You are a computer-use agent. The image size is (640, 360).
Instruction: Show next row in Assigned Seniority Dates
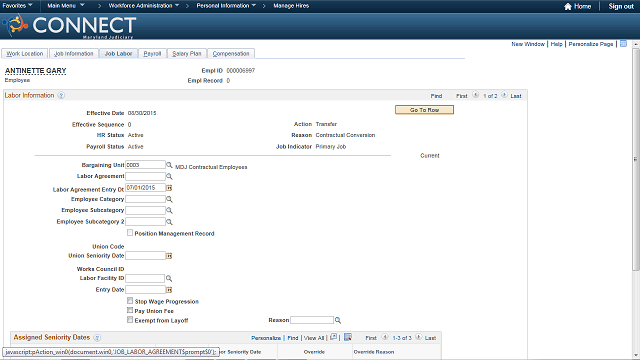[x=419, y=337]
